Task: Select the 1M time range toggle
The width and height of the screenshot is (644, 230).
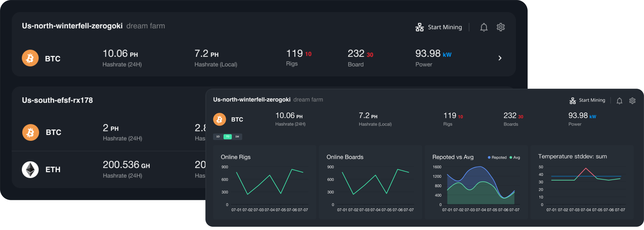Action: pyautogui.click(x=237, y=137)
